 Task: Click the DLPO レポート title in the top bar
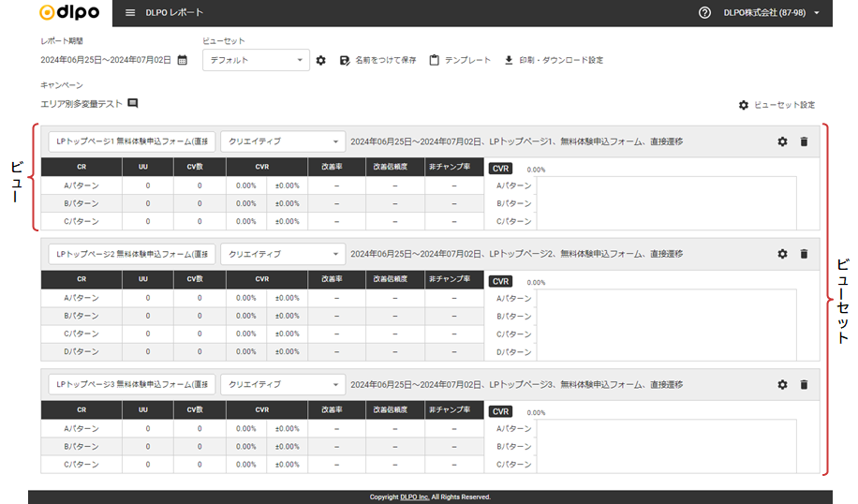tap(174, 12)
